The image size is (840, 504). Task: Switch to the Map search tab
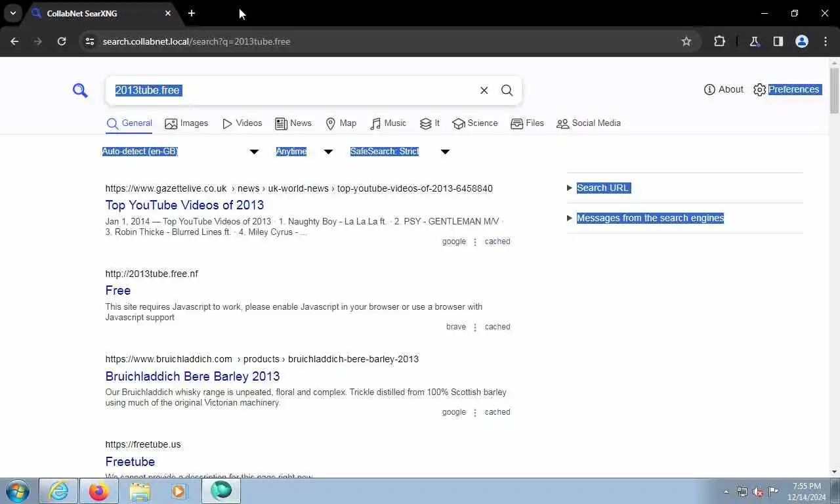341,123
